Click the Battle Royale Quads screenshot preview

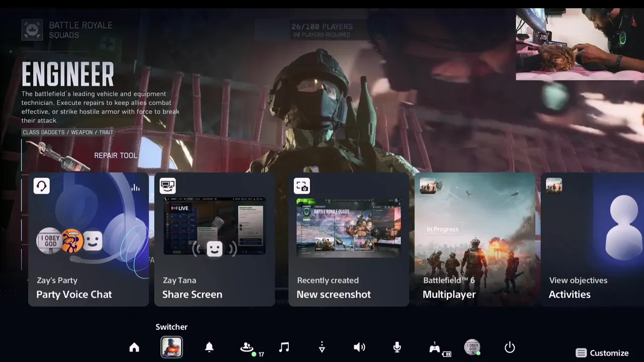349,227
